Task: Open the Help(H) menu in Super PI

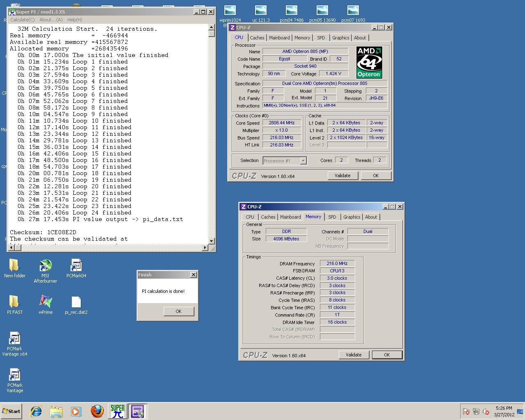Action: coord(75,20)
